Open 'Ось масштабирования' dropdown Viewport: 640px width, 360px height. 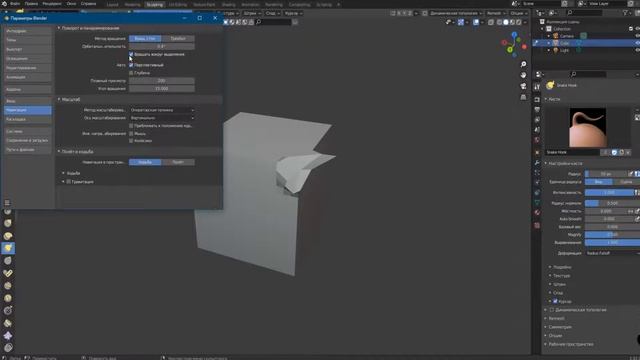162,118
